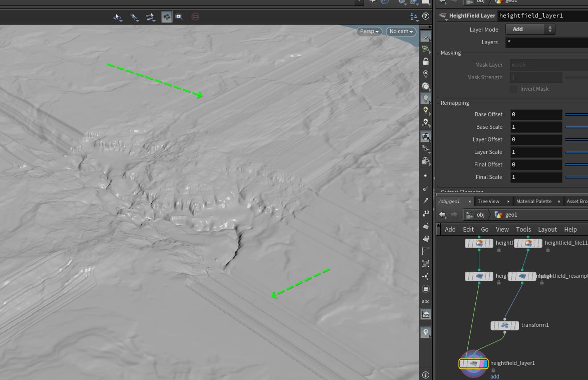This screenshot has height=380, width=588.
Task: Adjust the Layer Scale slider
Action: pos(576,152)
